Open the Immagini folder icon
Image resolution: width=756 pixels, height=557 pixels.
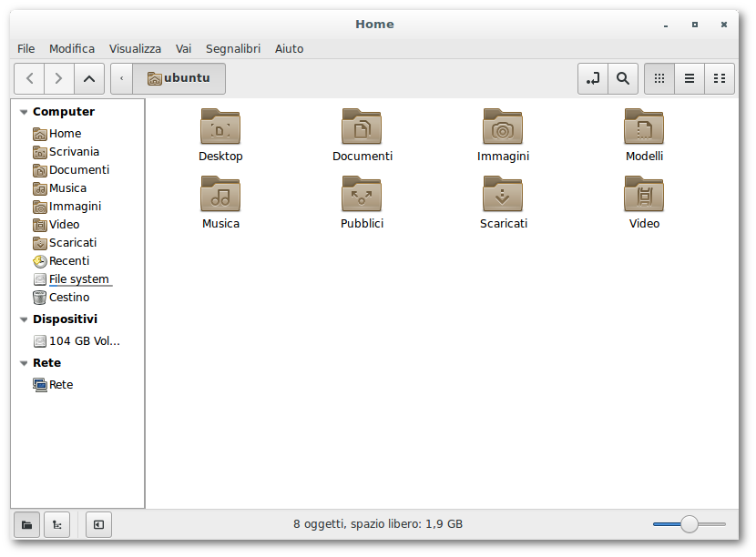503,127
